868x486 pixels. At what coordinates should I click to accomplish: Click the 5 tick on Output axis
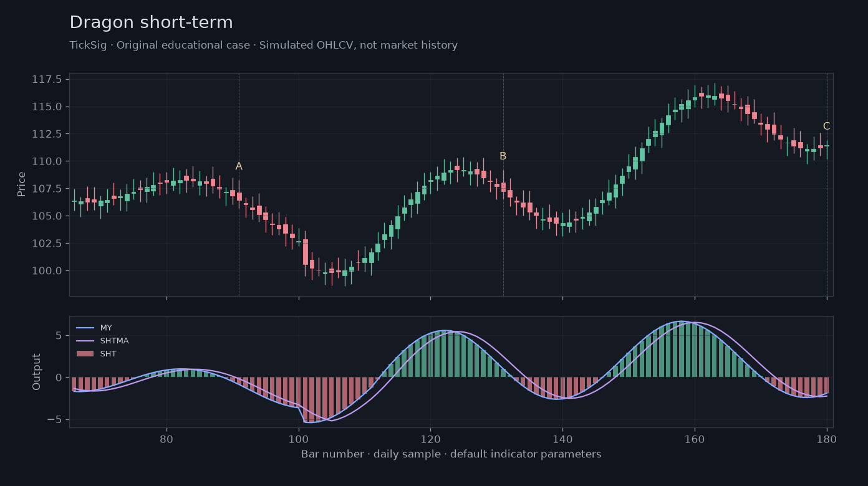coord(59,336)
